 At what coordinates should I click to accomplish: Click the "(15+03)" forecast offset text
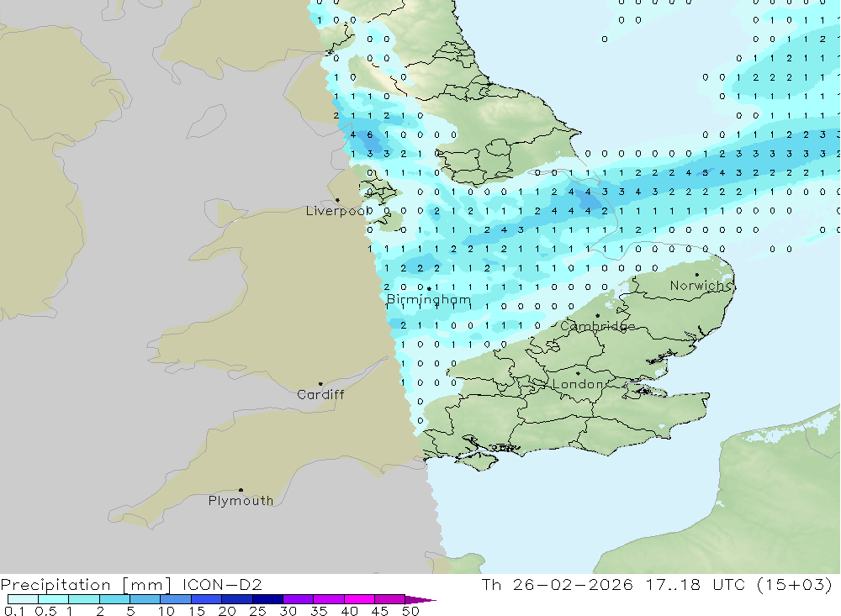[795, 585]
